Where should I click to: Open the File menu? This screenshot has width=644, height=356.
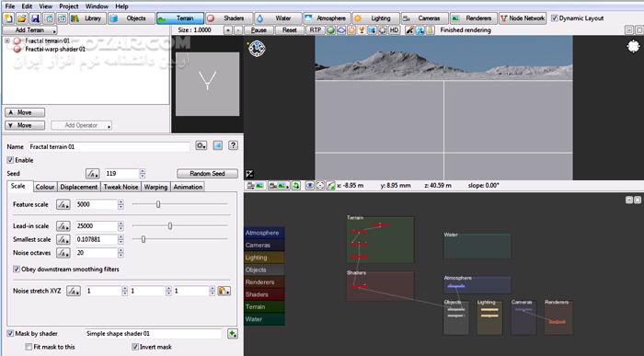10,6
